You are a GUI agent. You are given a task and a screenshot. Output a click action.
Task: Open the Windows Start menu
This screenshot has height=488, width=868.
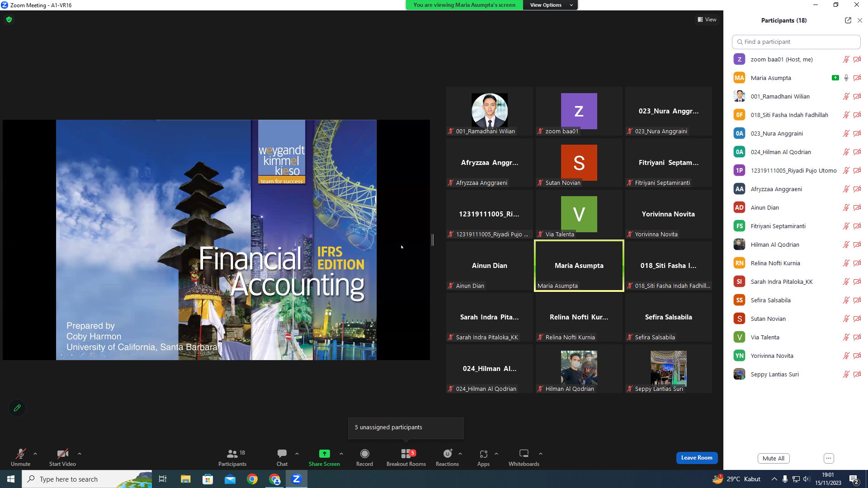[11, 479]
